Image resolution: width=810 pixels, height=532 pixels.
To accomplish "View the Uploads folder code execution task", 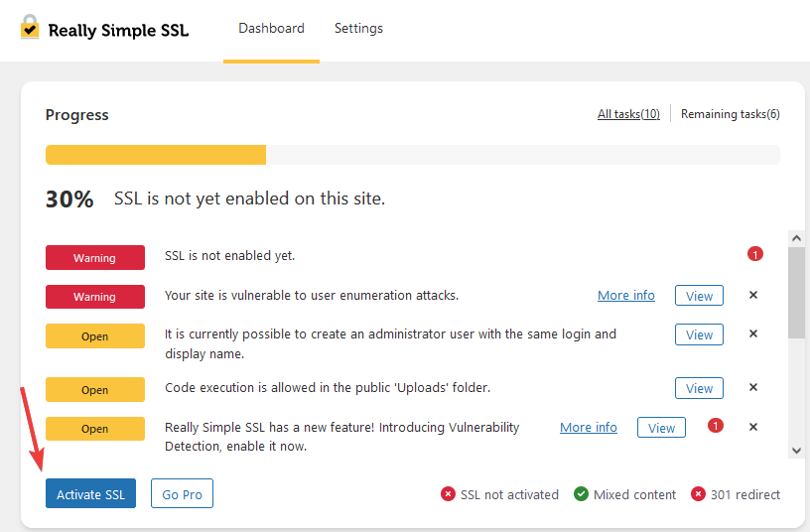I will coord(699,388).
